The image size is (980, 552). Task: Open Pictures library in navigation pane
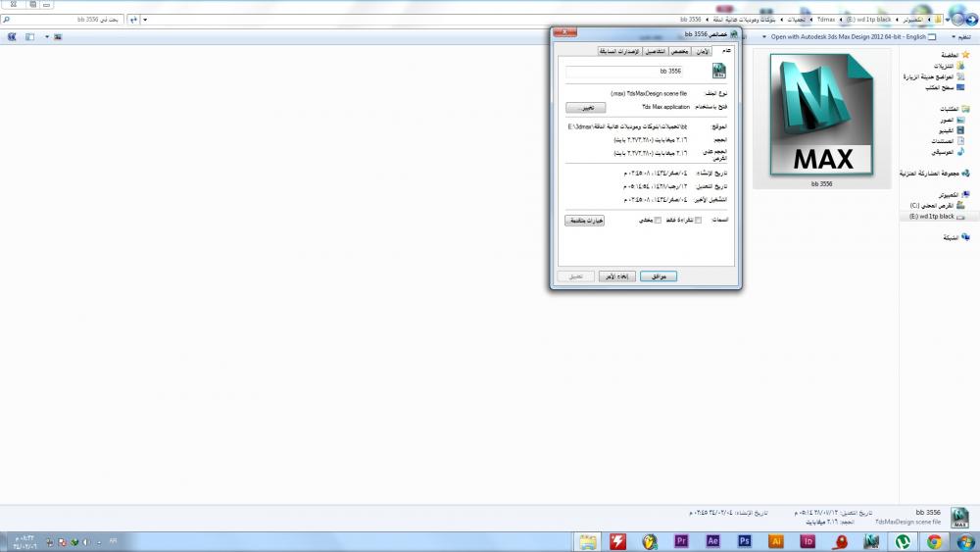pos(952,120)
